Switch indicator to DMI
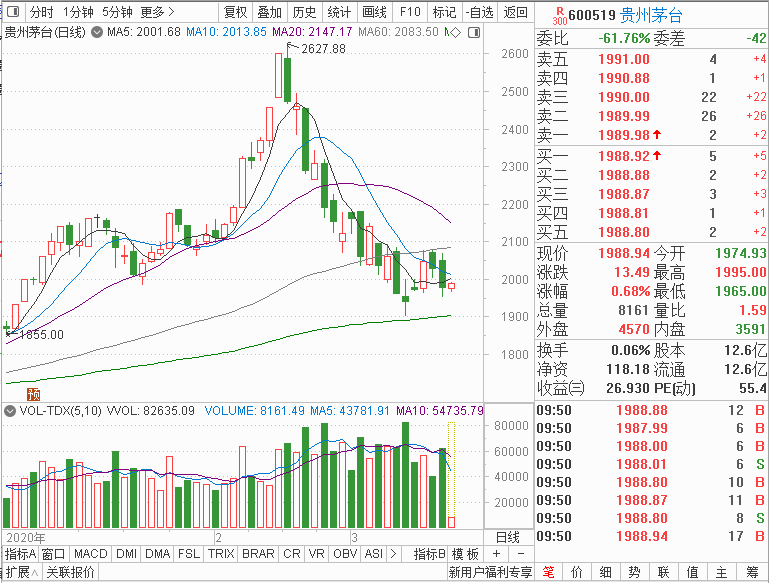The width and height of the screenshot is (770, 583). point(127,554)
